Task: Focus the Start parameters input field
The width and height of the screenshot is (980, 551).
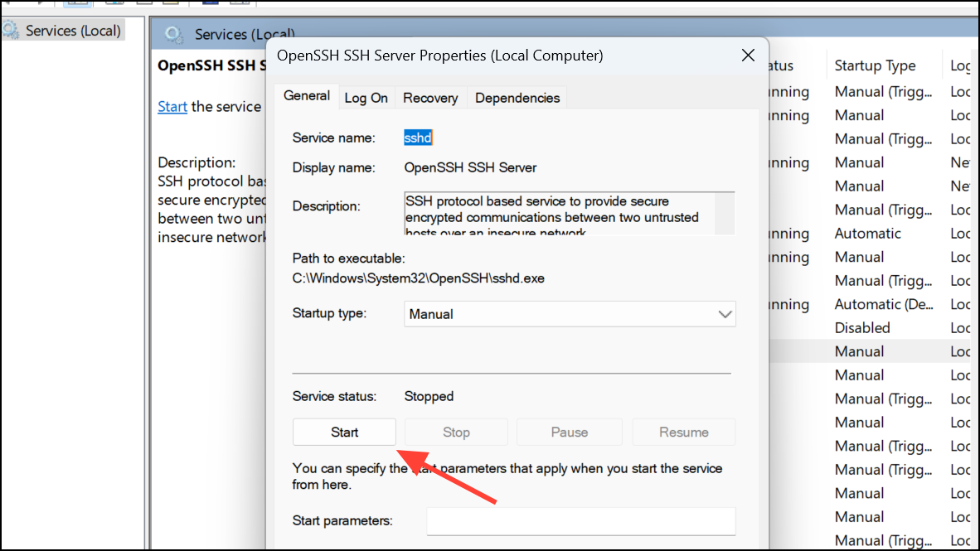Action: pyautogui.click(x=580, y=521)
